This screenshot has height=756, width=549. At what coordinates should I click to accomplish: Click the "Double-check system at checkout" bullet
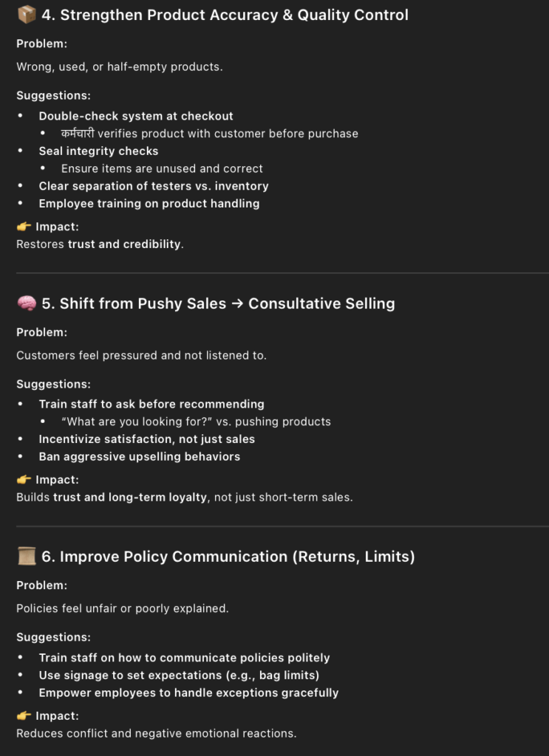tap(136, 116)
